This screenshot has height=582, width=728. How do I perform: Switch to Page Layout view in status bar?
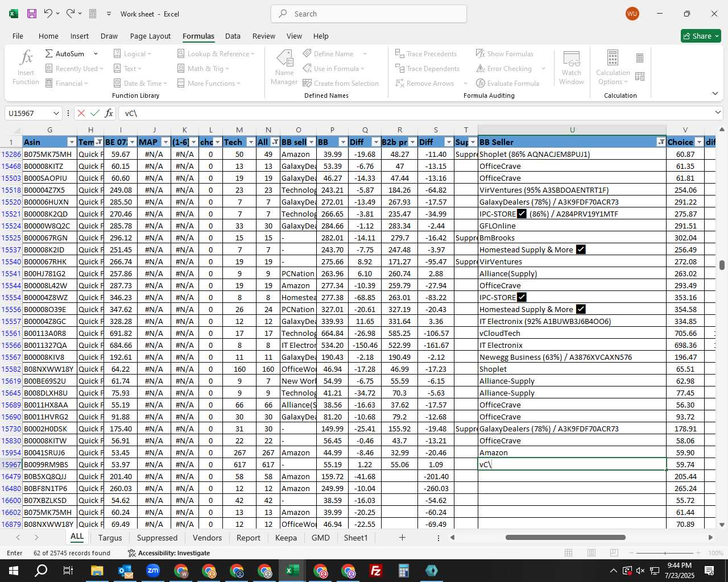pyautogui.click(x=591, y=553)
